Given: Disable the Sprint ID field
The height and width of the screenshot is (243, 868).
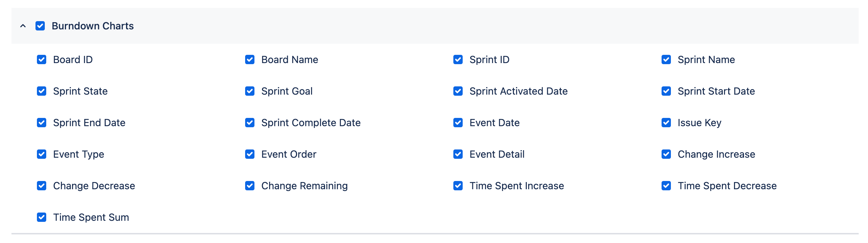Looking at the screenshot, I should click(x=458, y=59).
